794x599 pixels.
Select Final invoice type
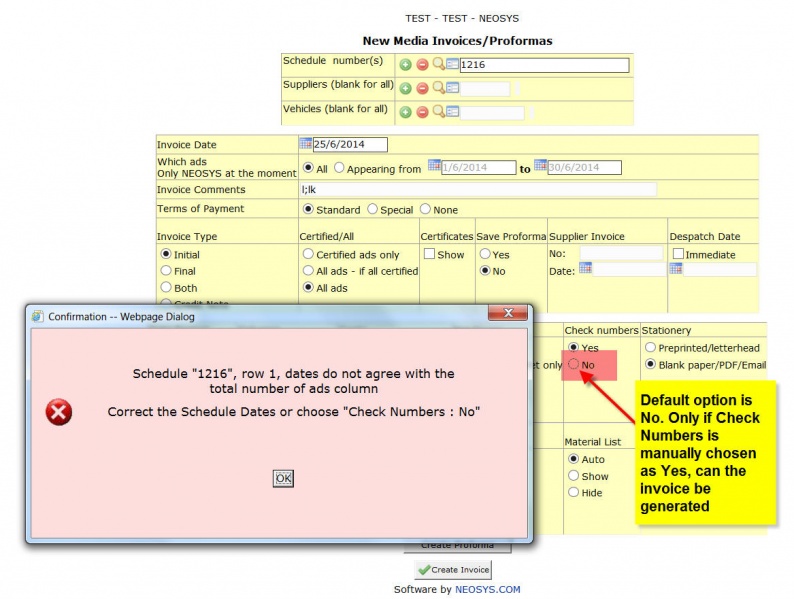(x=166, y=270)
